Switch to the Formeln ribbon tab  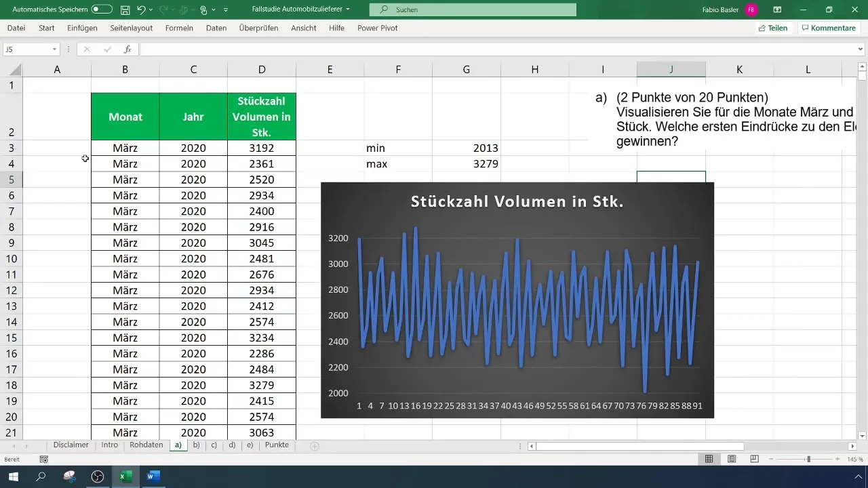coord(179,28)
